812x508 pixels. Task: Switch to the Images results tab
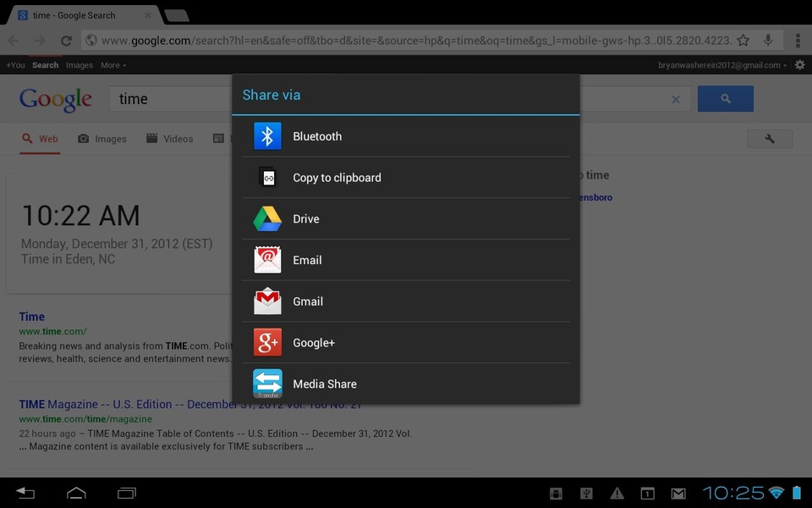point(102,139)
